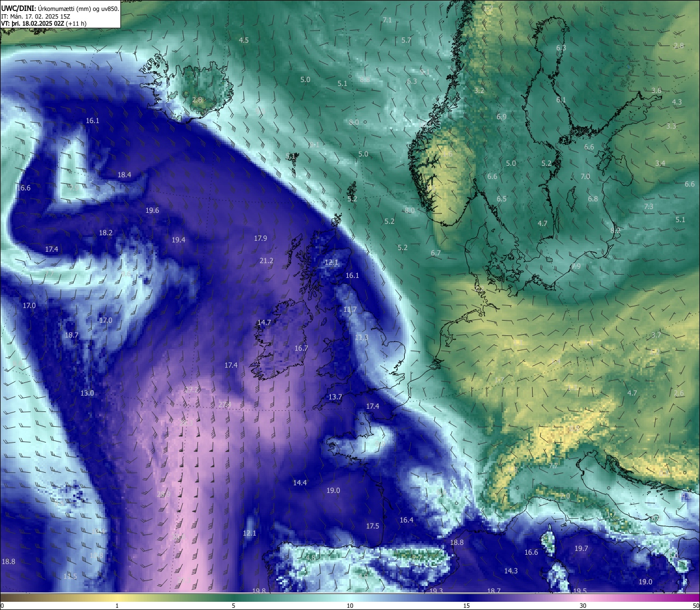The height and width of the screenshot is (610, 700).
Task: Click the map value '7.1' at the top
Action: [x=387, y=20]
